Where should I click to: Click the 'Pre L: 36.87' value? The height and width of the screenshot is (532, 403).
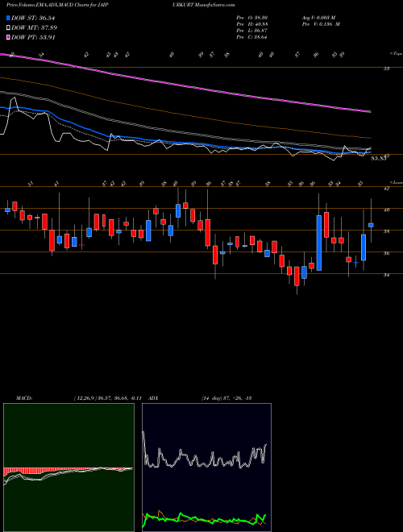(251, 31)
